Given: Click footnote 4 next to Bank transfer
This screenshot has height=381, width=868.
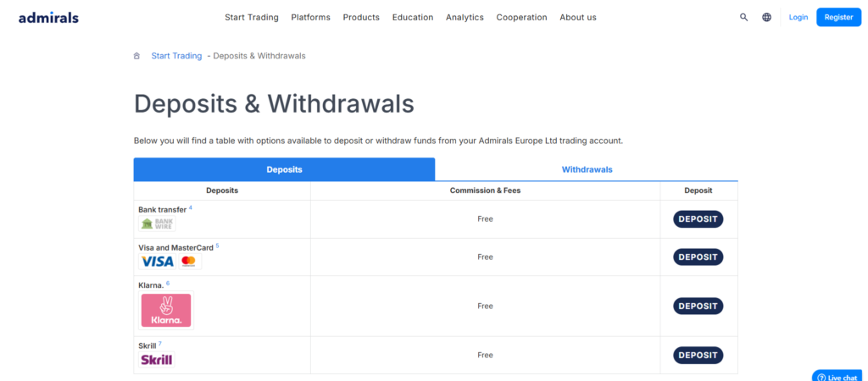Looking at the screenshot, I should point(191,208).
